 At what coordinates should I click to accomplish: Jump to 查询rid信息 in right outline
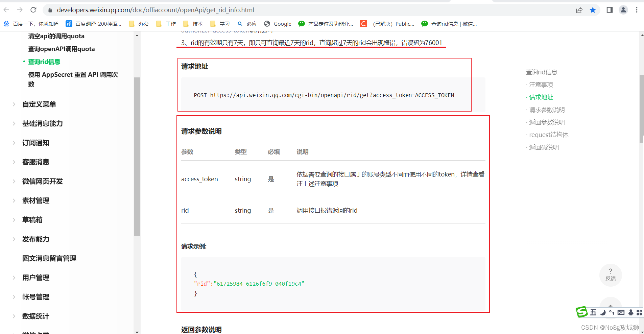pos(542,72)
